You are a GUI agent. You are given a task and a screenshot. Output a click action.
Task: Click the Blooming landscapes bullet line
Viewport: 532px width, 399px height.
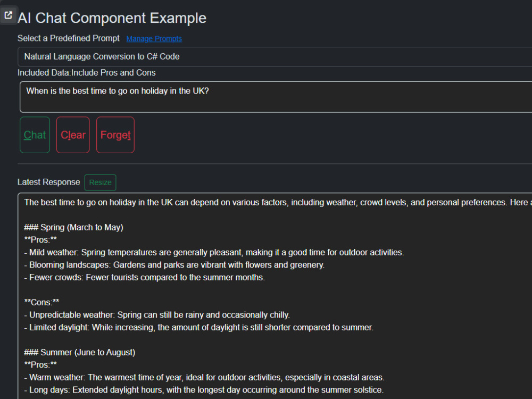174,265
